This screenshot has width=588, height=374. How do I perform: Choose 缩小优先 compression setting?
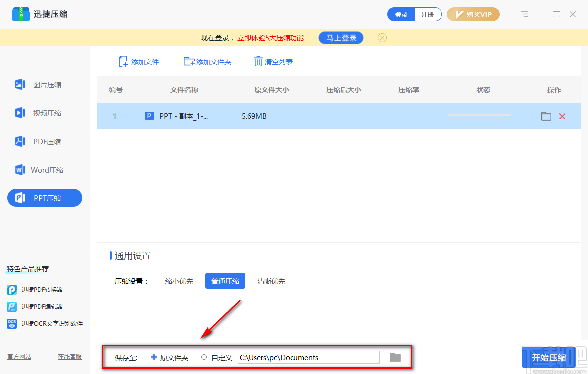(x=179, y=281)
